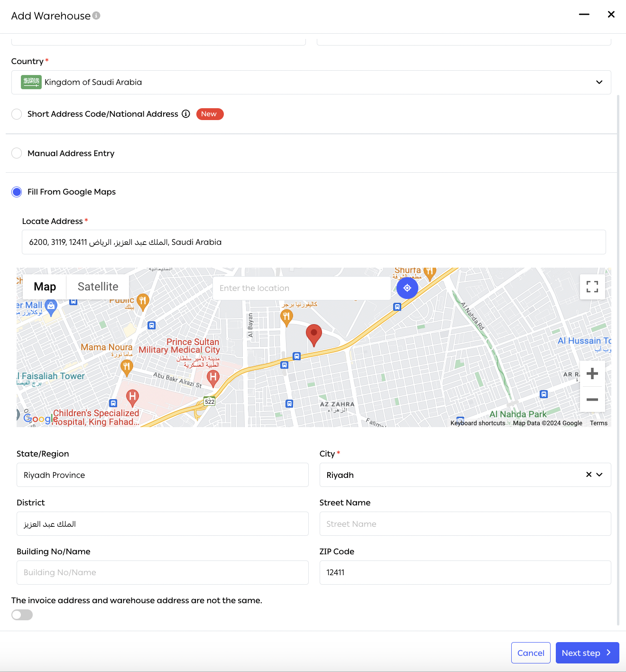
Task: Click the info icon beside Add Warehouse title
Action: [x=96, y=16]
